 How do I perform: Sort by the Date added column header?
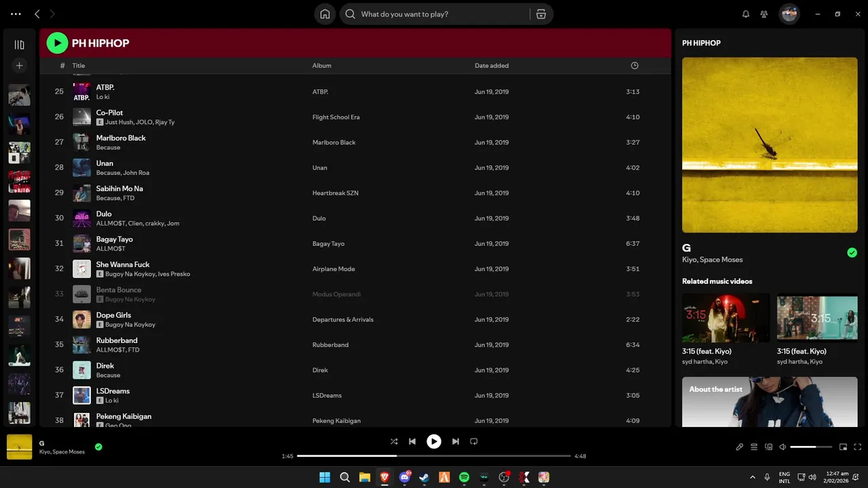[x=492, y=66]
